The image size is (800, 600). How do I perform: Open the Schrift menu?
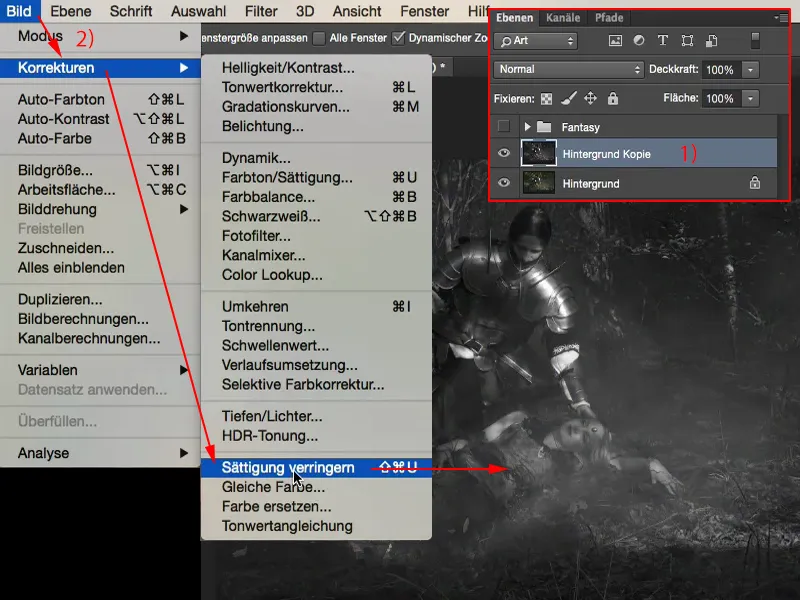coord(131,11)
